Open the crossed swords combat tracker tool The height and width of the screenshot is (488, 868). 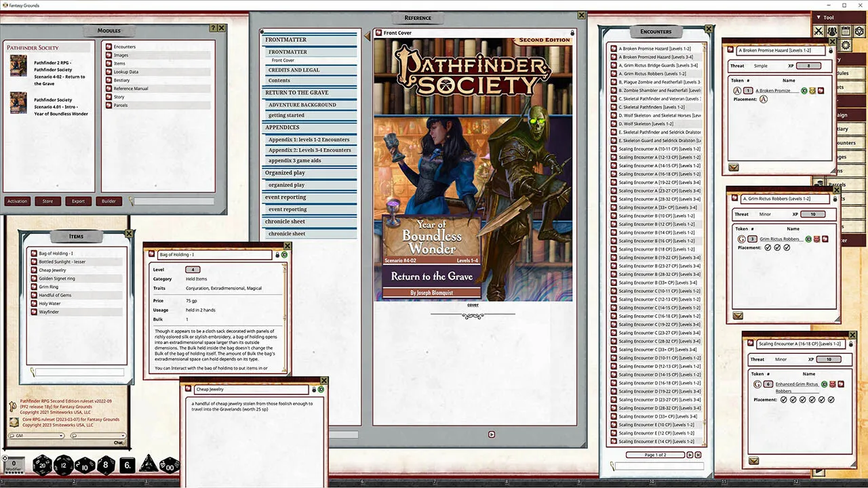(818, 31)
